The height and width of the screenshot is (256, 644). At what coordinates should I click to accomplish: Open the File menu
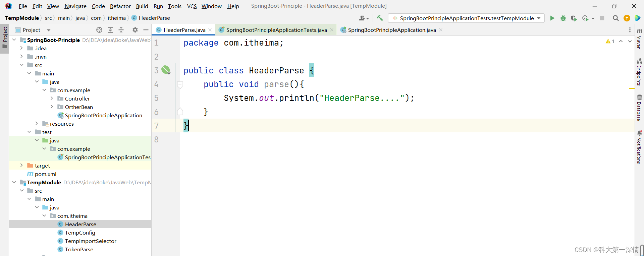click(x=23, y=6)
